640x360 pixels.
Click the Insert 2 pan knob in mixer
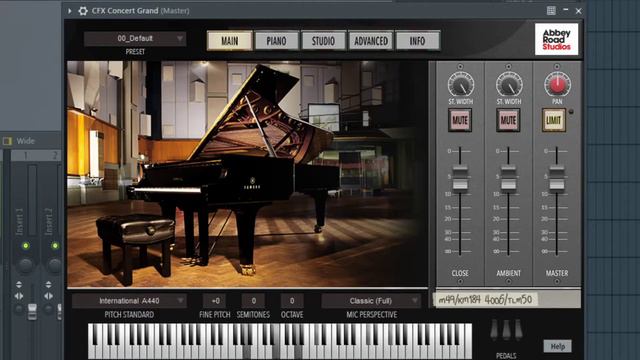click(55, 266)
